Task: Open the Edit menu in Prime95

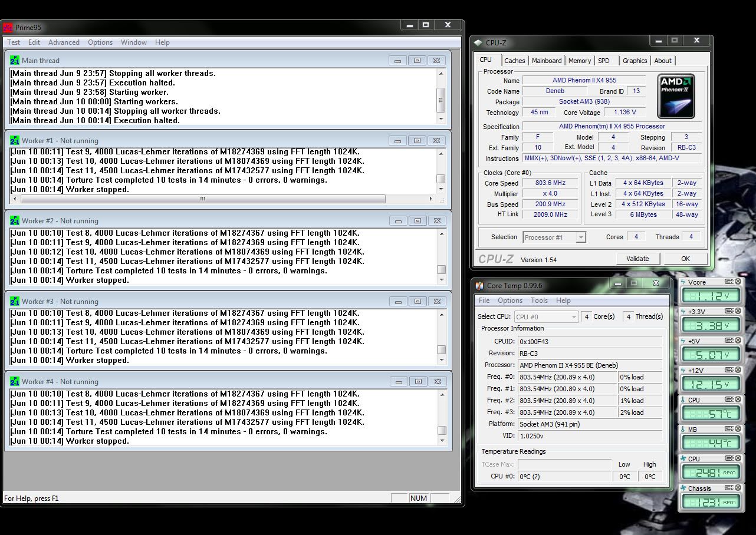Action: click(x=34, y=42)
